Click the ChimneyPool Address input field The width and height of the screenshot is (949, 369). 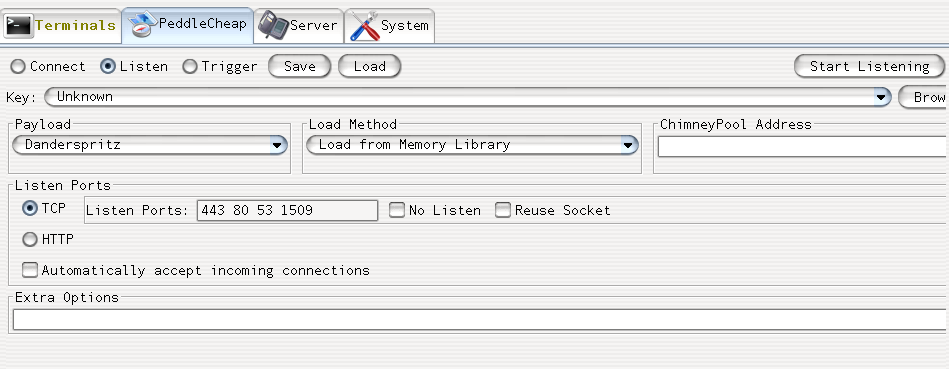803,146
